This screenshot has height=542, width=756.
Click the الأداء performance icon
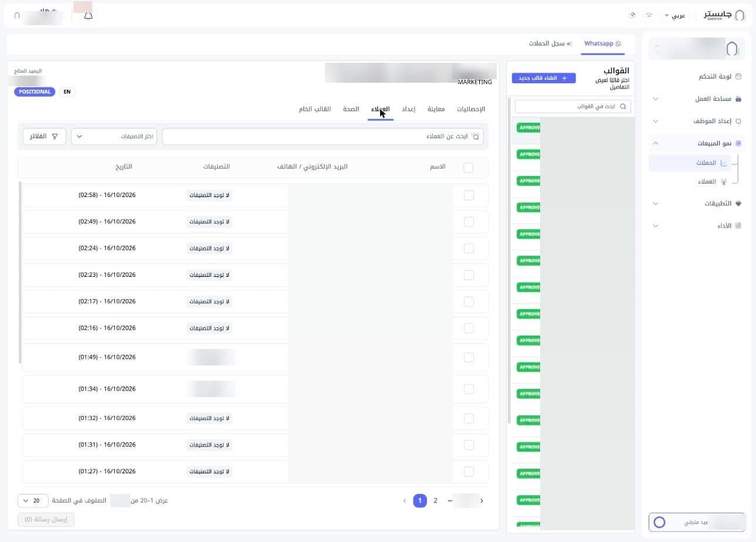tap(738, 226)
